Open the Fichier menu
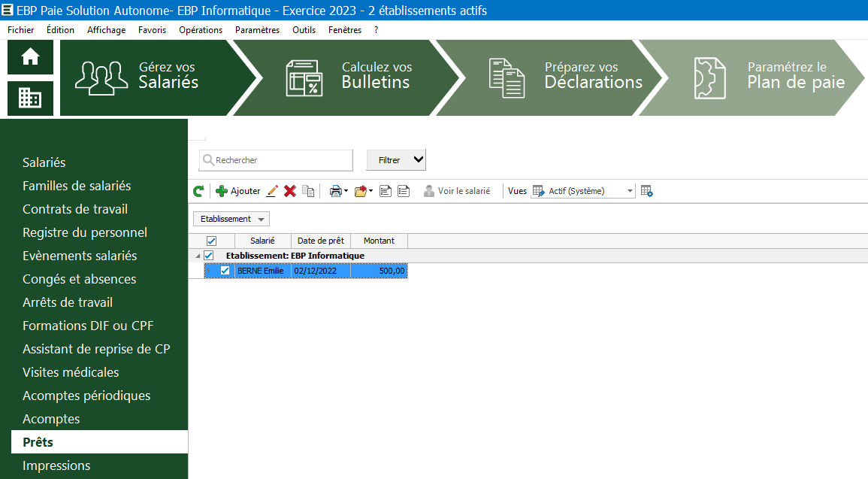This screenshot has height=479, width=868. coord(20,30)
